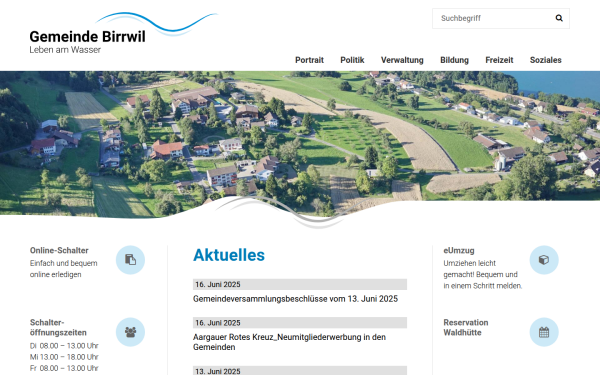Click the Reservation Waldhütte calendar icon
Screen dimensions: 600x375
tap(544, 332)
